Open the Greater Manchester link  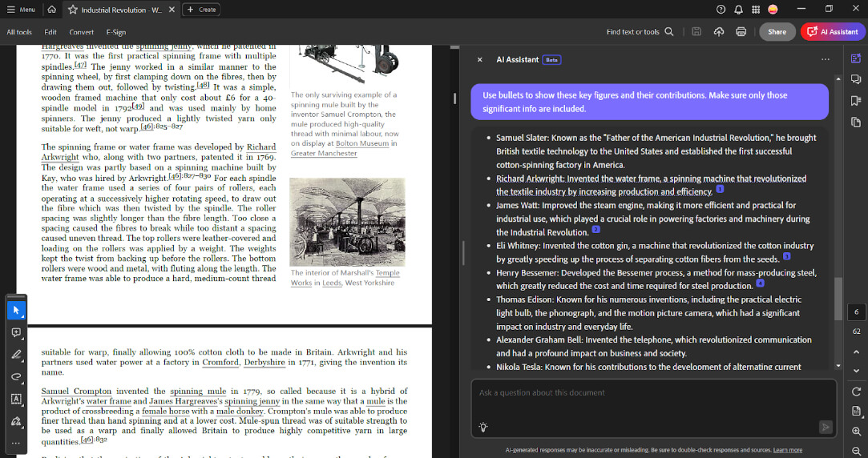[324, 153]
